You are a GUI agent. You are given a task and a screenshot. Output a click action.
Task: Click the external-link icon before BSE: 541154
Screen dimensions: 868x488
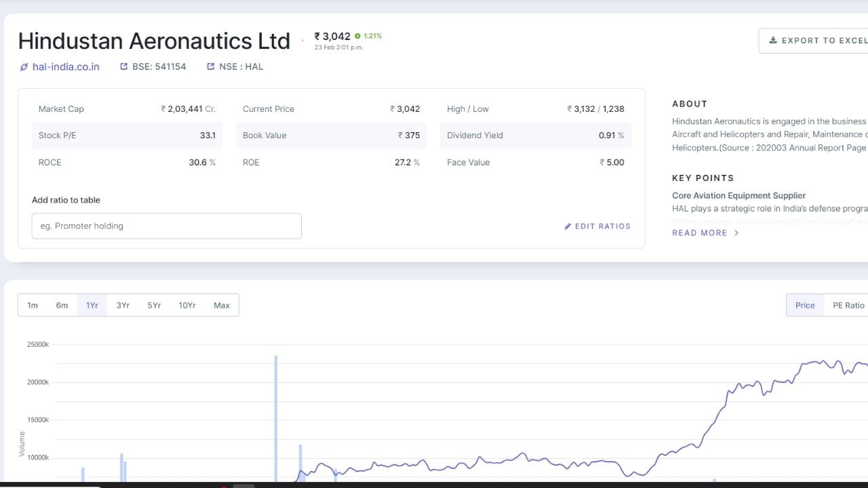click(x=123, y=66)
